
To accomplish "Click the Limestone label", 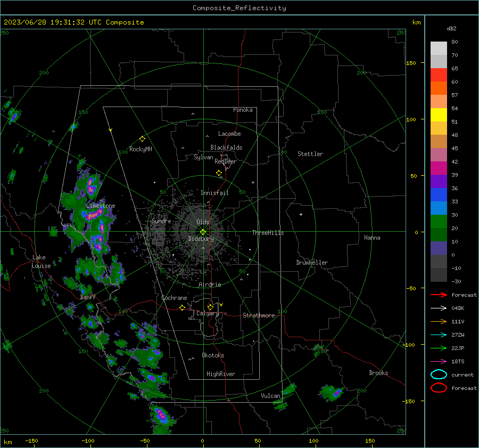I will click(101, 206).
